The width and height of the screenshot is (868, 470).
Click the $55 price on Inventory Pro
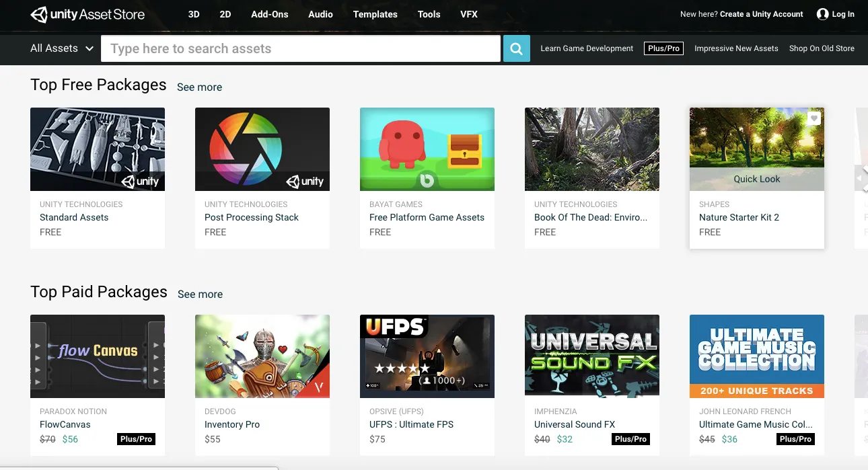pos(213,439)
